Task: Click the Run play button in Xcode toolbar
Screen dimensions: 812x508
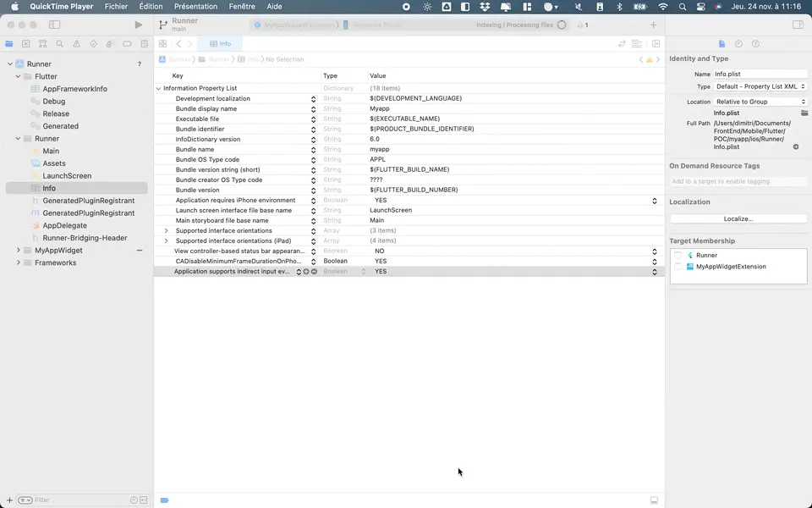Action: [x=138, y=25]
